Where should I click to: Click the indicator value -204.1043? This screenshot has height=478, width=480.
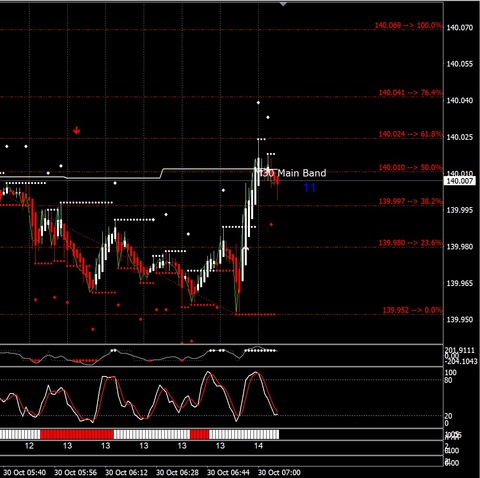coord(461,362)
